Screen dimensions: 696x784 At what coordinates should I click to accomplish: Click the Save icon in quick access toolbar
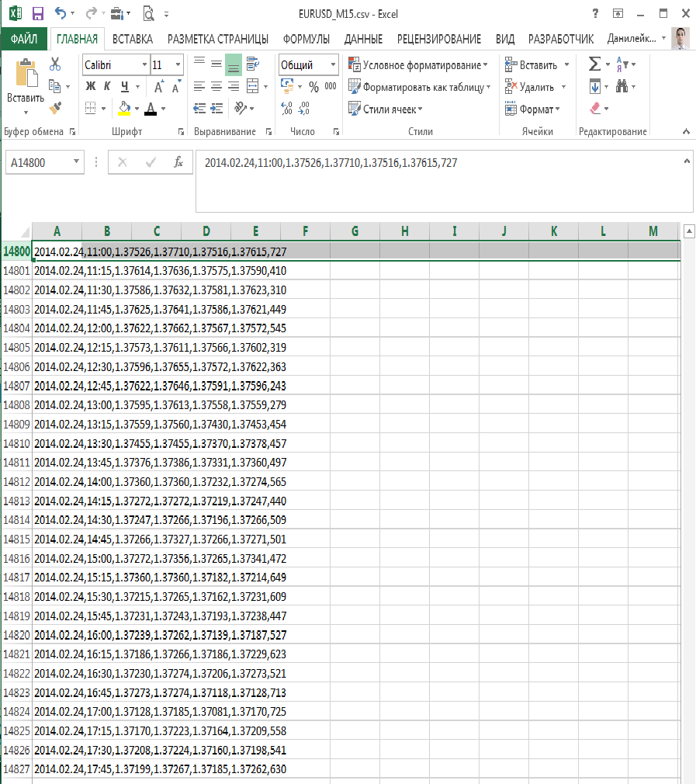38,13
